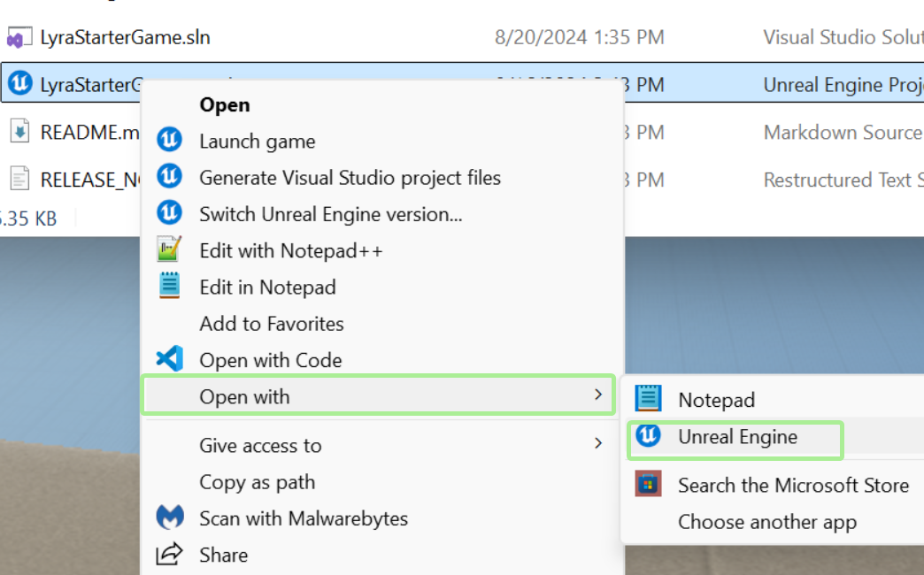Click the Unreal Engine icon in submenu
Image resolution: width=924 pixels, height=575 pixels.
pyautogui.click(x=648, y=436)
